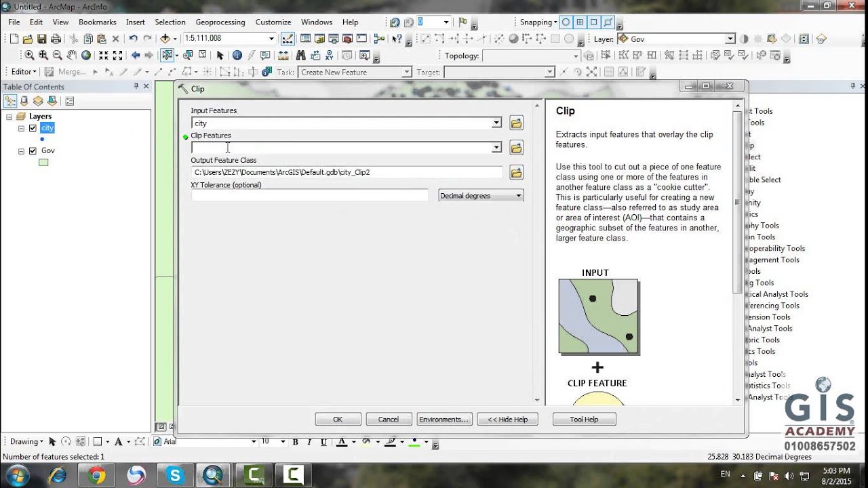
Task: Go back to the previous extent
Action: point(136,55)
